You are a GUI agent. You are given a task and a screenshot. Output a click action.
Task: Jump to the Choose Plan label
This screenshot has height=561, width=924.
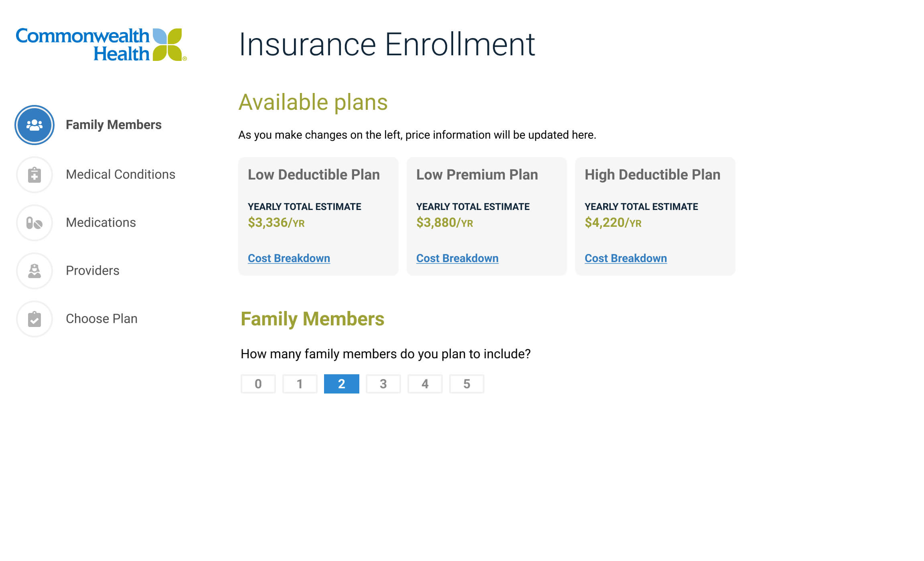click(x=101, y=319)
